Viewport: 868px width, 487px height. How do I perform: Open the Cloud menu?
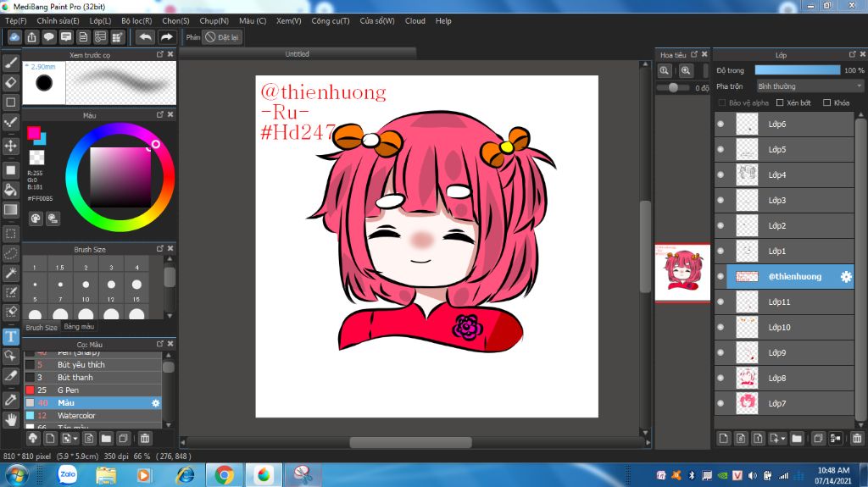[x=415, y=21]
